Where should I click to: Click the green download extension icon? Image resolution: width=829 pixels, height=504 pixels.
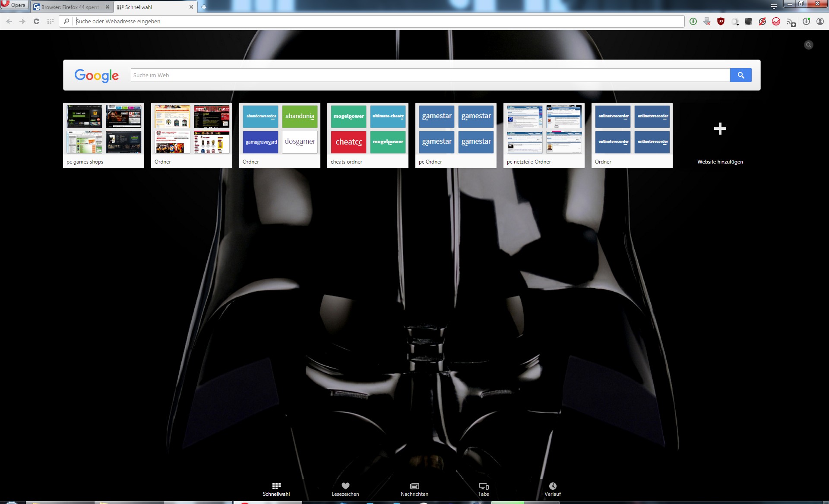coord(693,21)
